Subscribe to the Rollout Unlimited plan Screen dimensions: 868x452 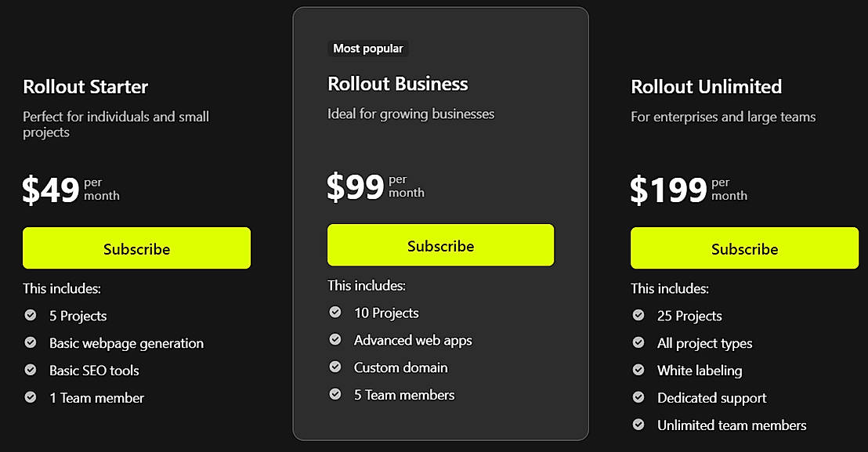(x=744, y=248)
